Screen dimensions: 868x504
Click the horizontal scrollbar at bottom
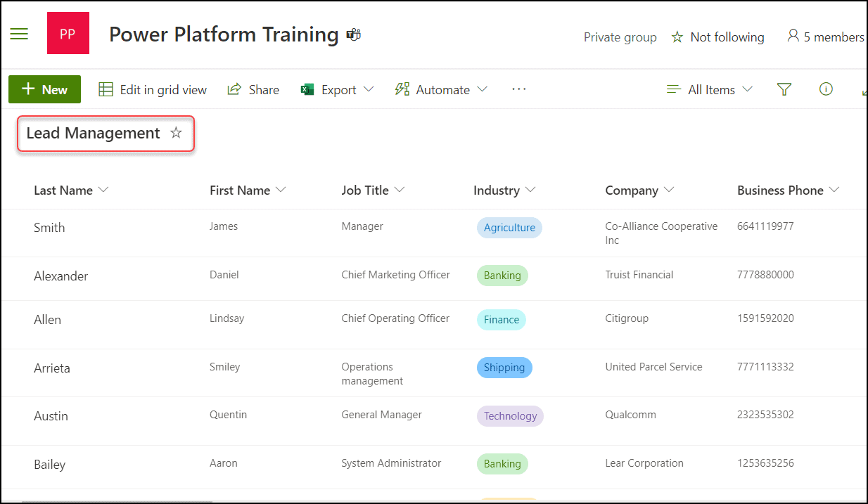click(117, 501)
